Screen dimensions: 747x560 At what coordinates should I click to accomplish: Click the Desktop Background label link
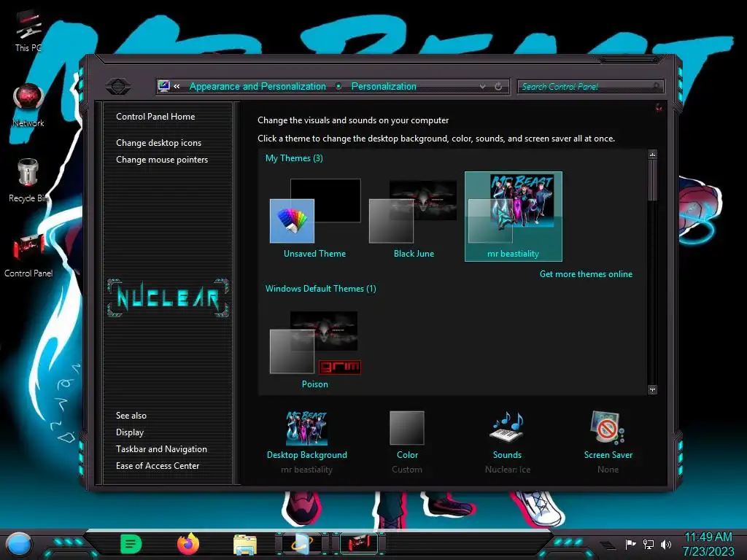click(307, 455)
